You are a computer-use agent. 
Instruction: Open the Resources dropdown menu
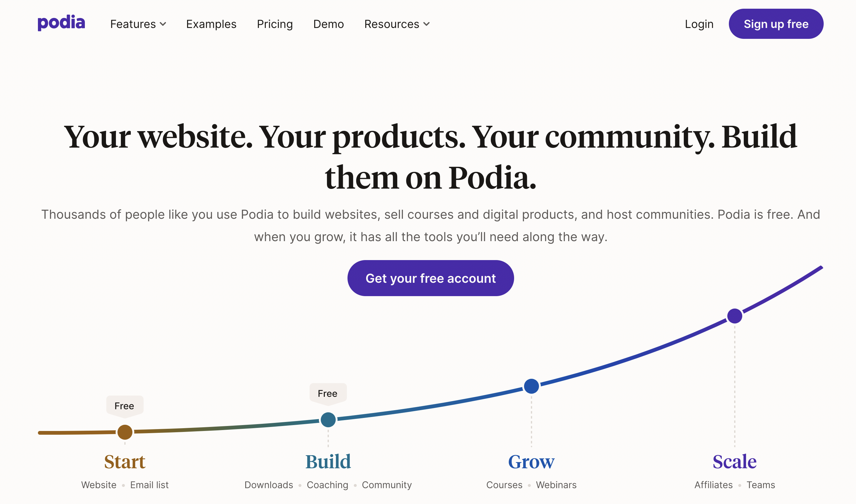tap(397, 24)
